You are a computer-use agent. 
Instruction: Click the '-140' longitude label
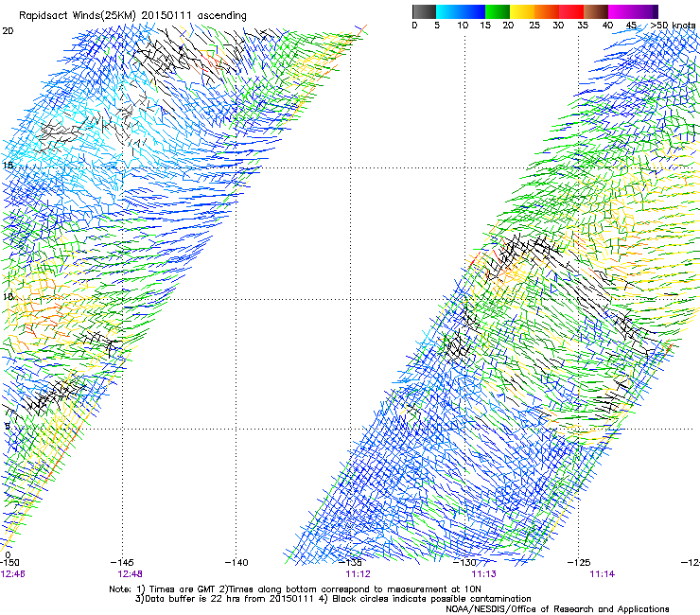click(x=236, y=562)
